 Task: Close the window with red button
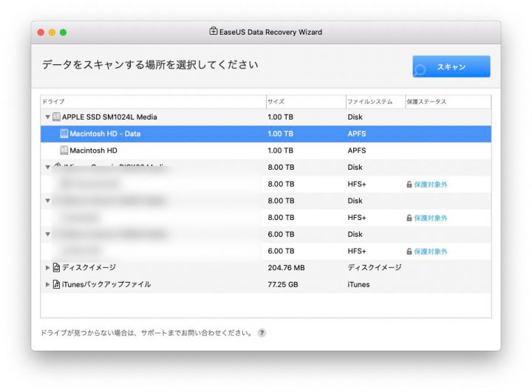tap(41, 32)
